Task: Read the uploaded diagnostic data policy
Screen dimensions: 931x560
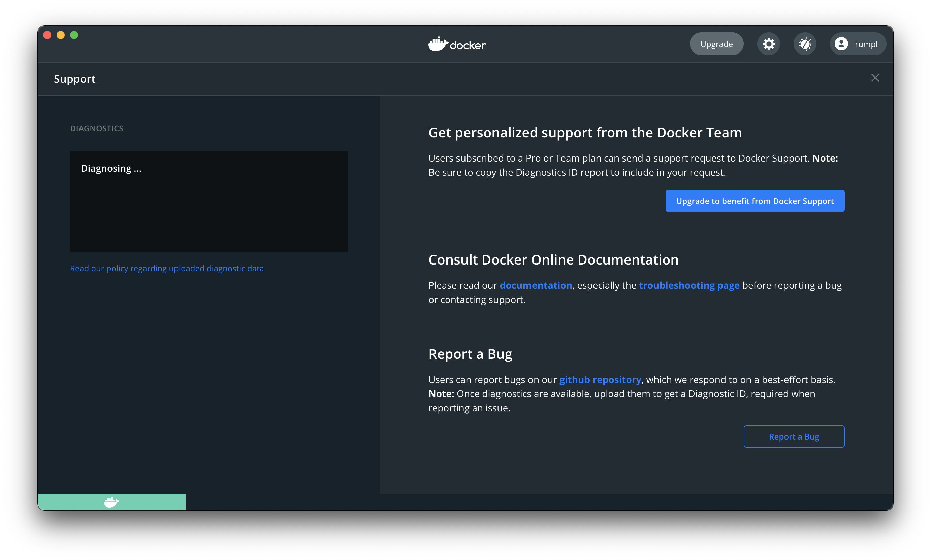Action: click(x=166, y=268)
